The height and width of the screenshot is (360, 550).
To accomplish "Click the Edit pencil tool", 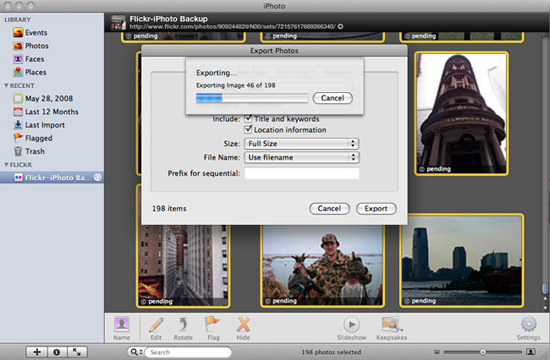I will point(156,328).
